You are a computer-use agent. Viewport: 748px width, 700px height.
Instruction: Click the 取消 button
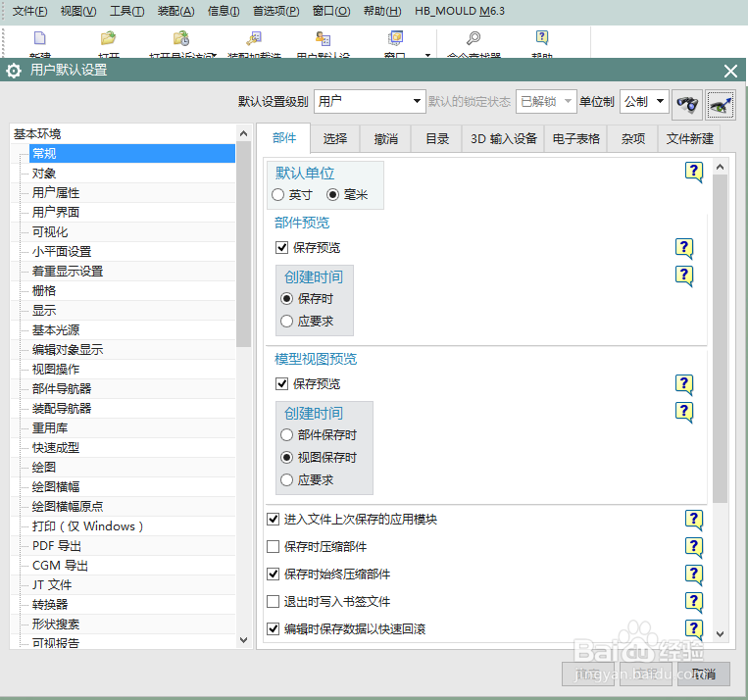[704, 674]
